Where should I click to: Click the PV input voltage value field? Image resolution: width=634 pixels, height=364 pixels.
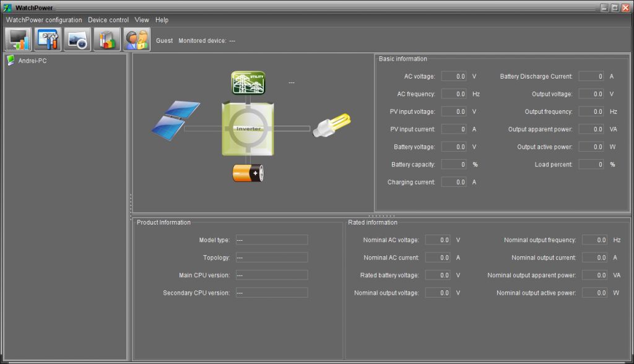(x=454, y=111)
